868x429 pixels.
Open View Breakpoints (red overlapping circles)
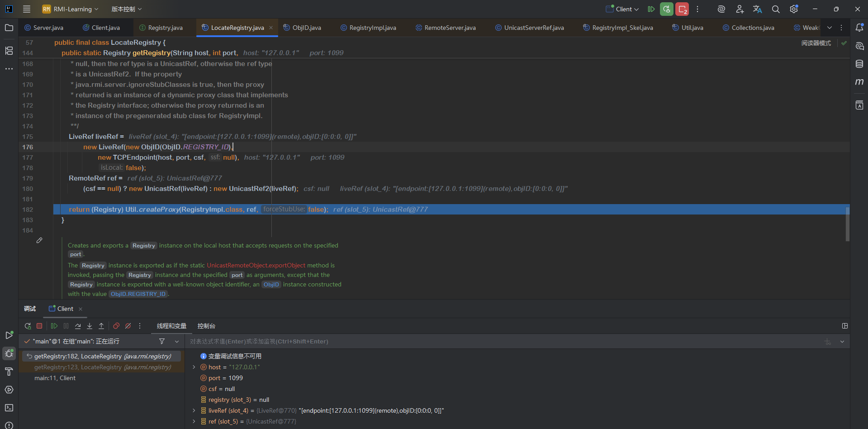[116, 326]
